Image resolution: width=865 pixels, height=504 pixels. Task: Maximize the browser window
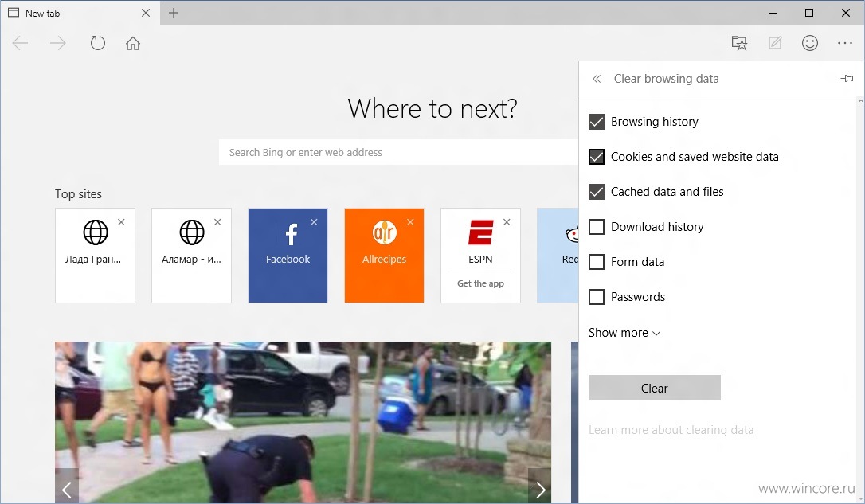(808, 13)
